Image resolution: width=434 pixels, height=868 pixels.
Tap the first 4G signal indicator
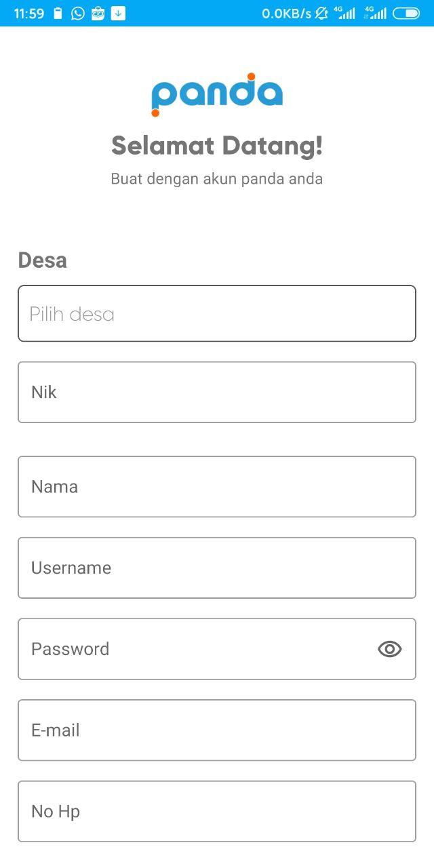[344, 13]
